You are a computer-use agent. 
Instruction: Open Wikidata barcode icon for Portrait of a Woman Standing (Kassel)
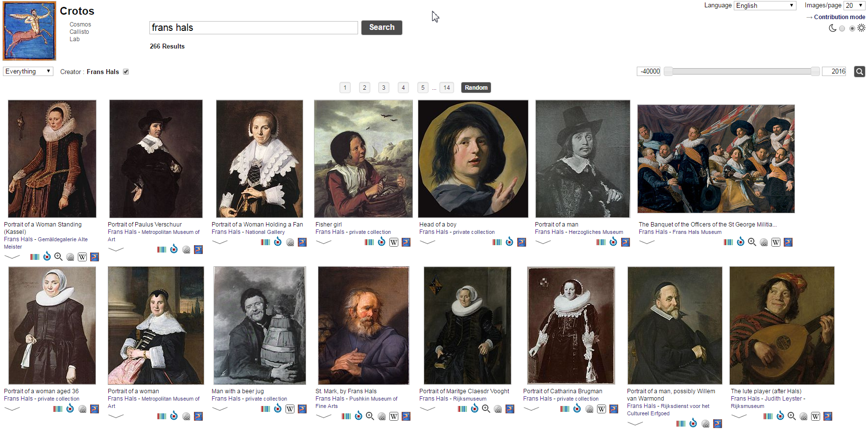[x=35, y=257]
